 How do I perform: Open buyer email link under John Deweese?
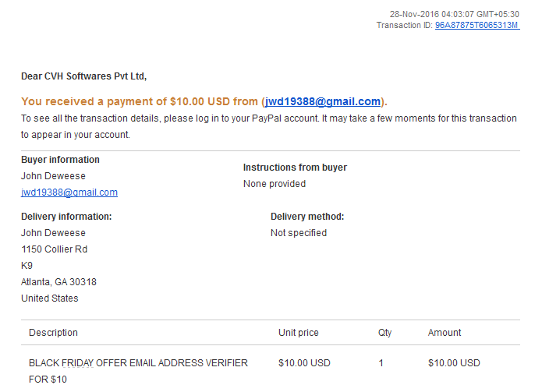(x=69, y=192)
